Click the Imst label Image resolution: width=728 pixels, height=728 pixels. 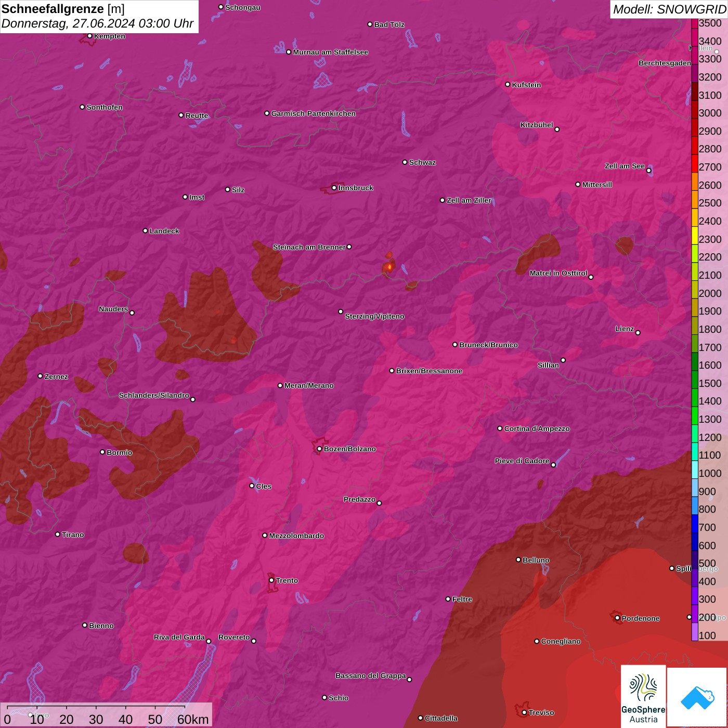click(x=197, y=197)
